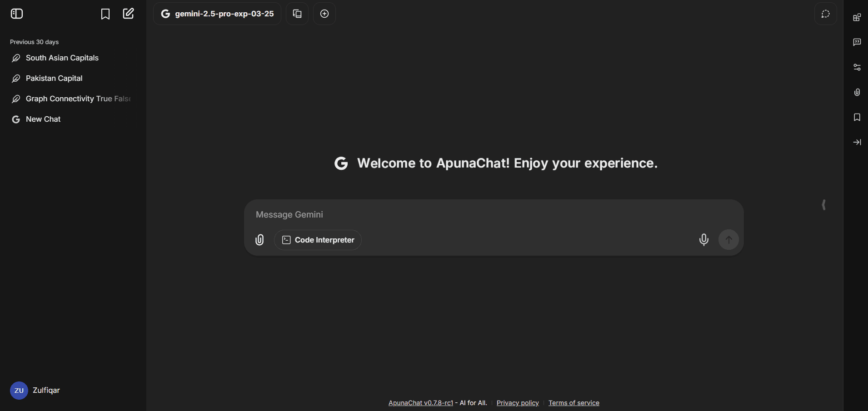Screen dimensions: 868x411
Task: Open the Pakistan Capital chat
Action: coord(73,79)
